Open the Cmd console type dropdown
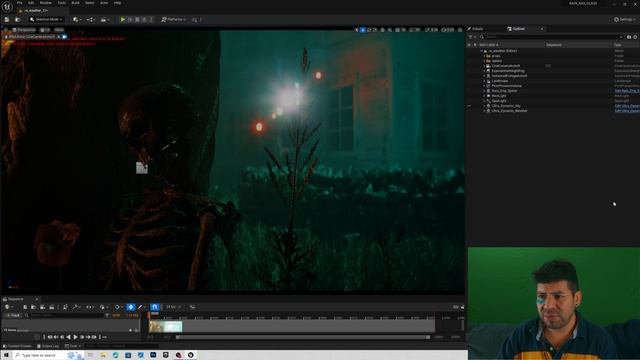The image size is (640, 360). coord(73,346)
